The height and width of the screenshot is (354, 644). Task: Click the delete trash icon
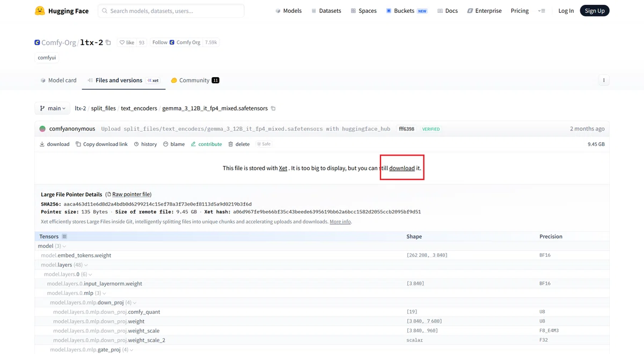(231, 144)
